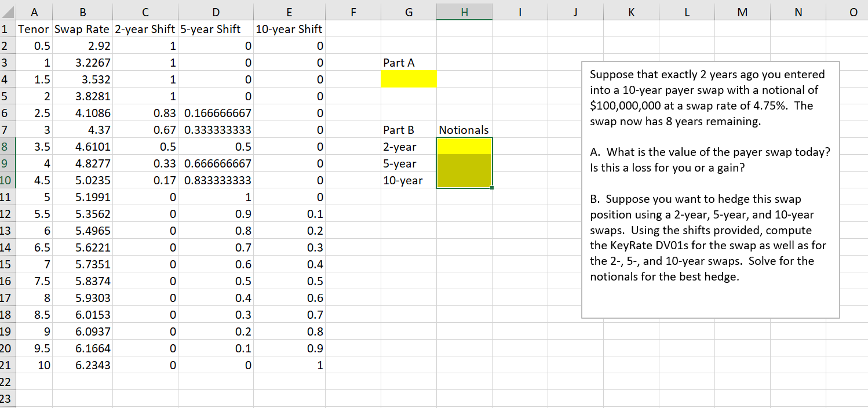Select 5-year shift cell 0.166666667
The image size is (868, 408).
216,113
